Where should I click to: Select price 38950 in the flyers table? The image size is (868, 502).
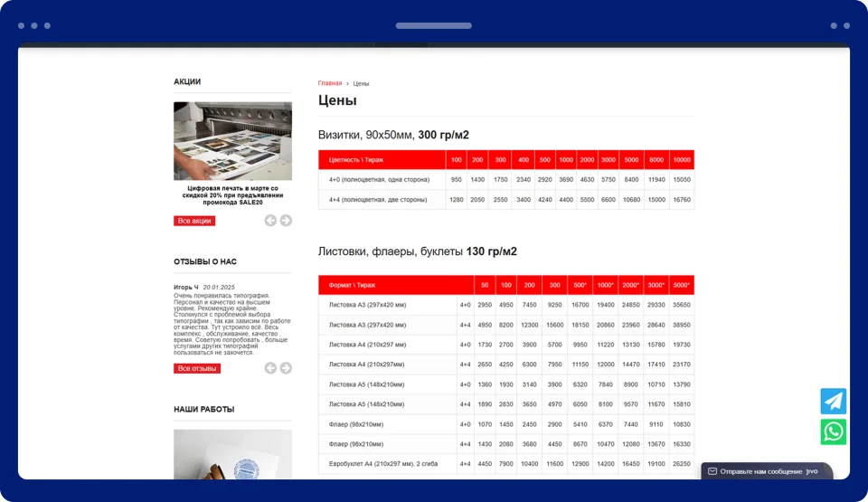[682, 325]
